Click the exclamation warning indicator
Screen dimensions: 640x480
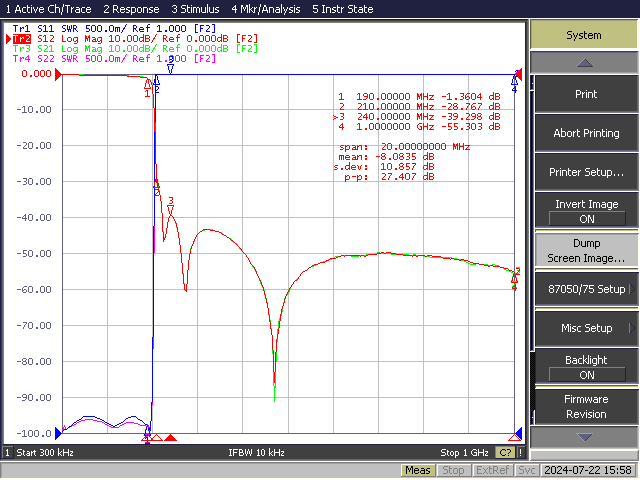coord(520,453)
